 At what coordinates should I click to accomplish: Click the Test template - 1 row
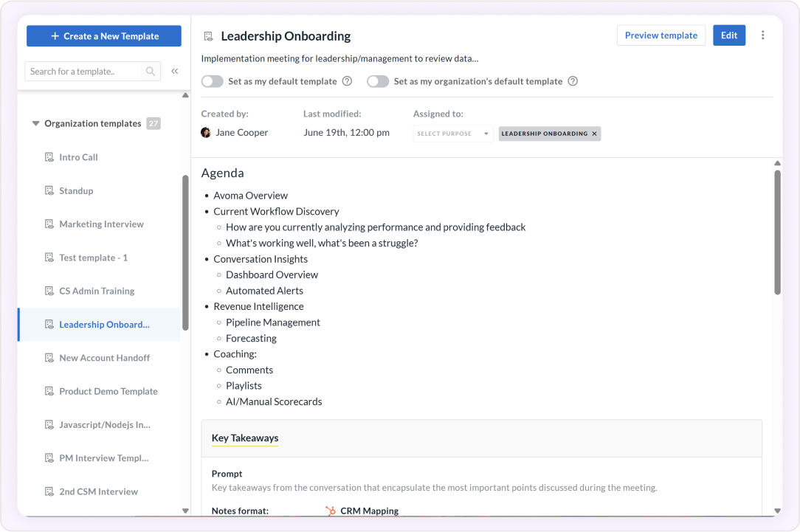tap(100, 258)
